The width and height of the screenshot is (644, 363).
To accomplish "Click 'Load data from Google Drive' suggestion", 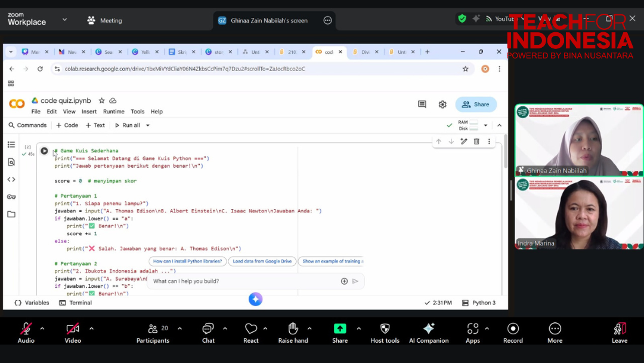I will pos(262,261).
